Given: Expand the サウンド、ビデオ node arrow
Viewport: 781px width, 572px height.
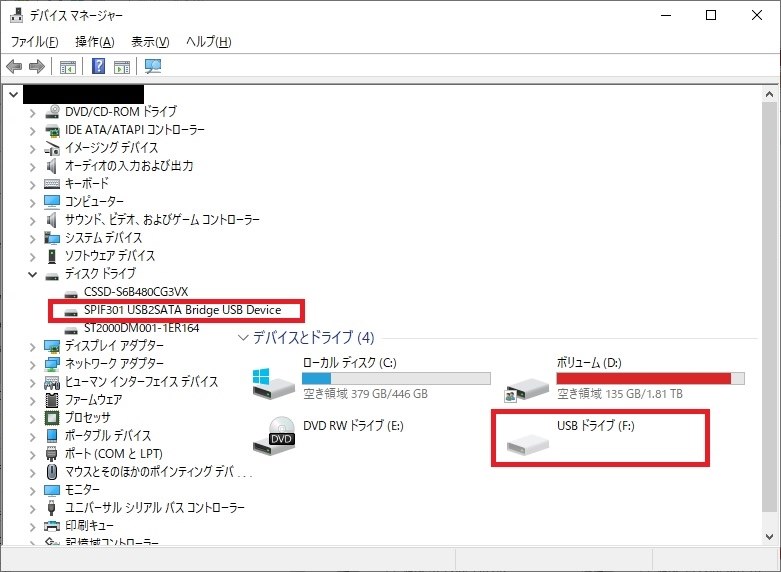Looking at the screenshot, I should coord(33,221).
